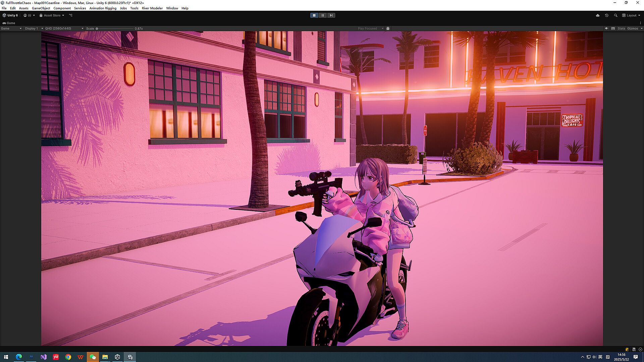Mute game audio speaker toggle
Image resolution: width=644 pixels, height=362 pixels.
click(x=606, y=28)
